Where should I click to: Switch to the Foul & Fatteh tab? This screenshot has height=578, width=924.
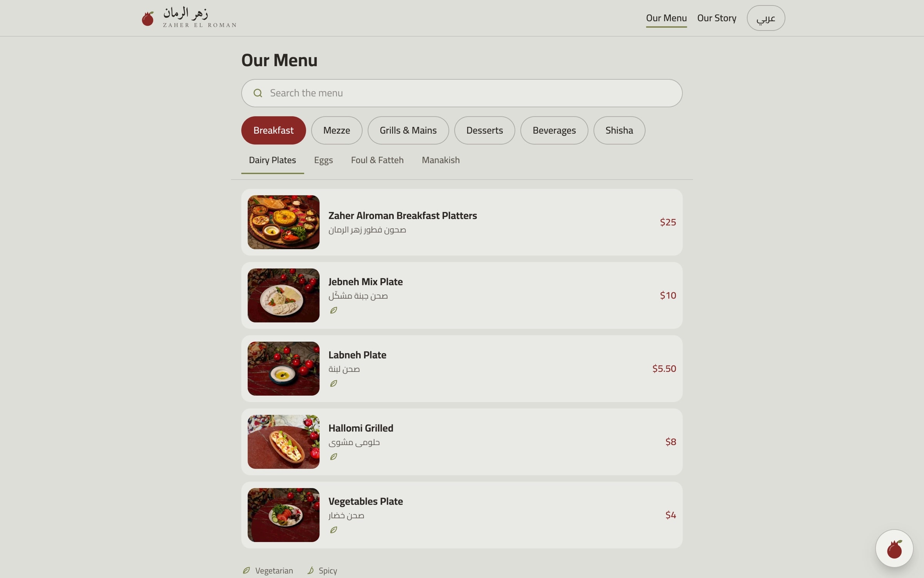(377, 160)
